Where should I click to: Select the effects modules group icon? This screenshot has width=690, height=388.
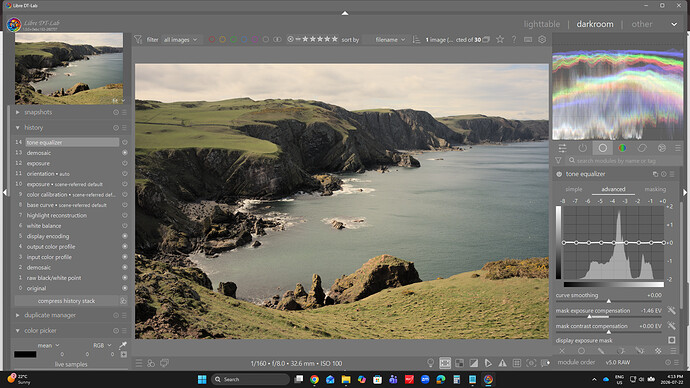point(662,148)
